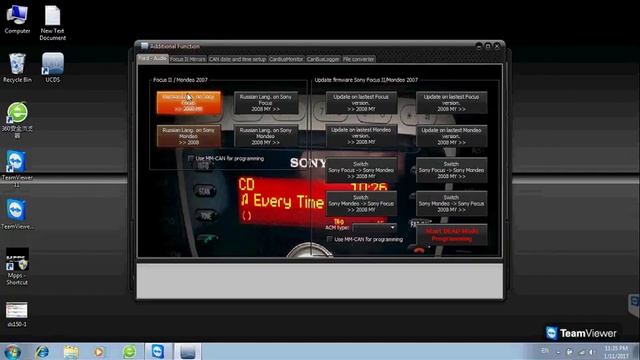Open the CanBusLogger tab

[x=323, y=59]
